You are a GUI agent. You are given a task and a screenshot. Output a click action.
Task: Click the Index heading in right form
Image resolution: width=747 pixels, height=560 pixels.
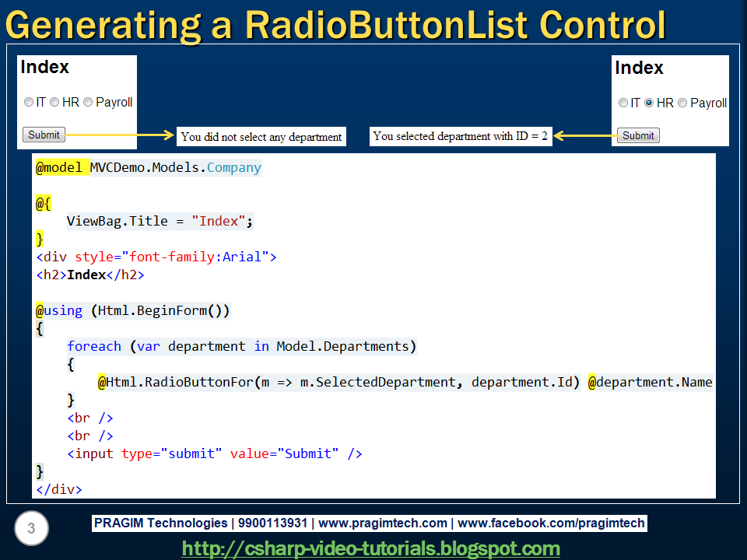pos(640,68)
